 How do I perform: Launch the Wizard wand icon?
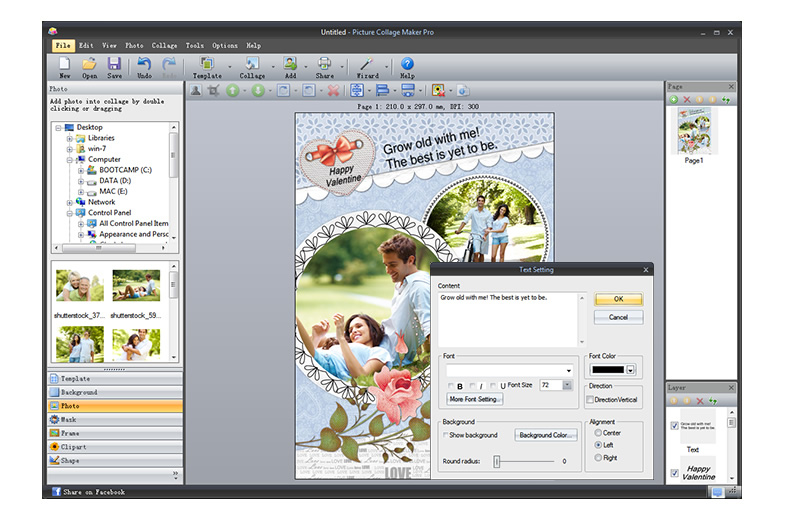click(366, 64)
